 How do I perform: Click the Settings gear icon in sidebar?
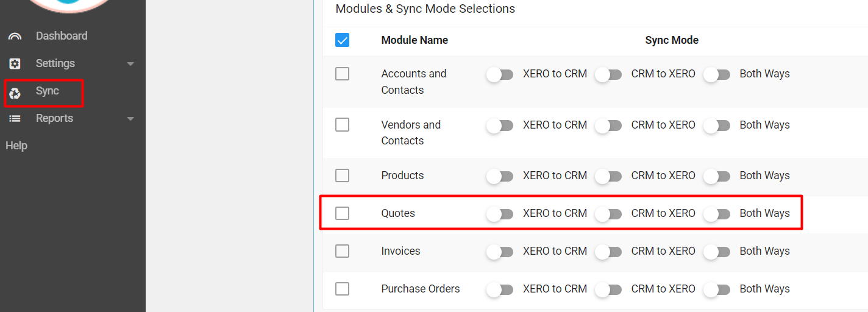point(15,63)
